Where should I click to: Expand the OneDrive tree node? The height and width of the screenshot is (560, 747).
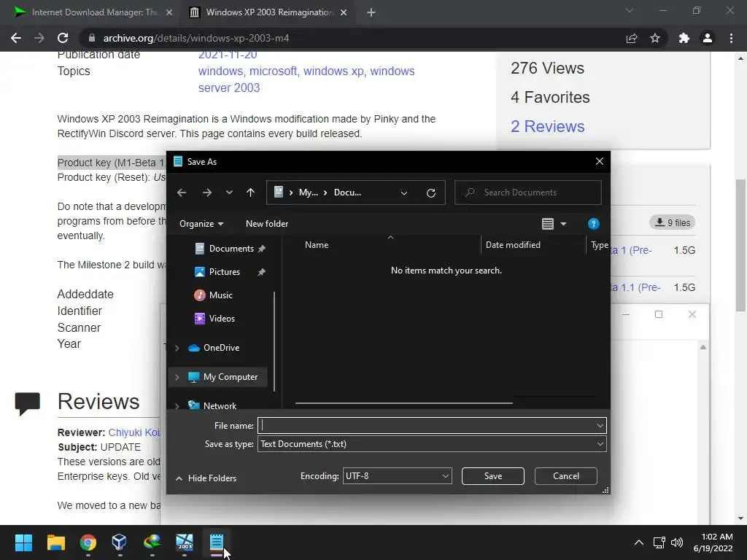pos(177,348)
